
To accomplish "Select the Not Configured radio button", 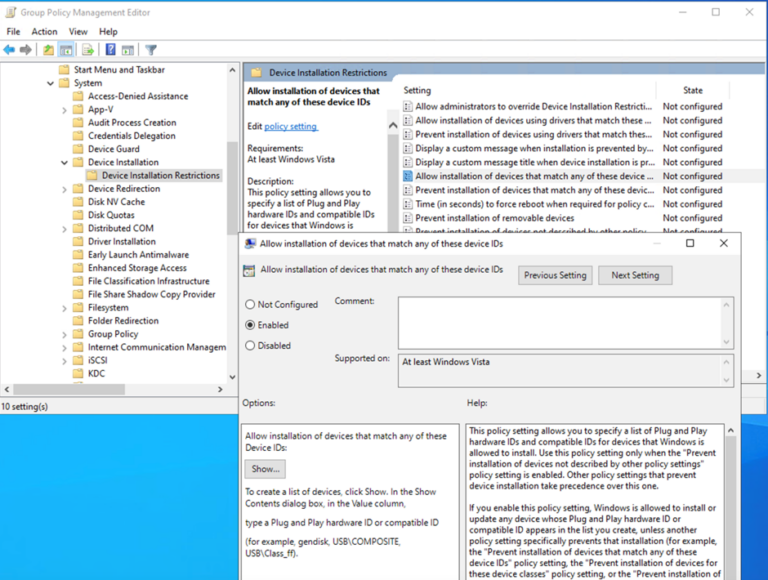I will (x=250, y=305).
